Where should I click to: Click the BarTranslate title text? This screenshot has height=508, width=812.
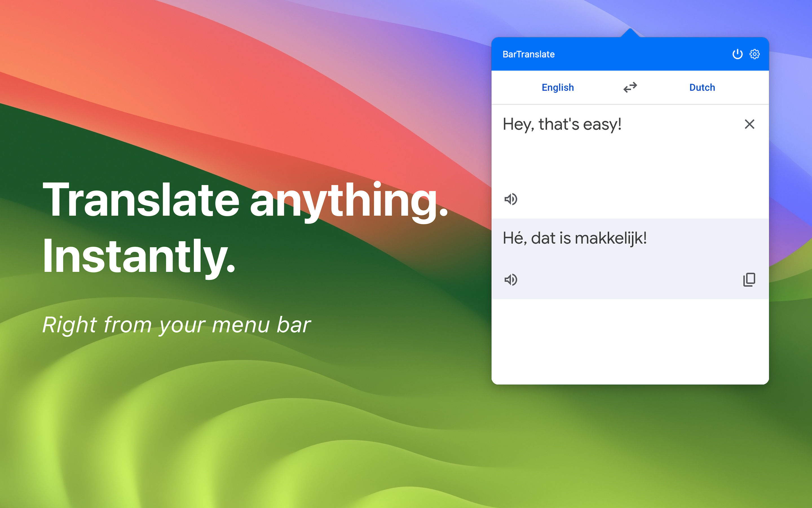528,54
